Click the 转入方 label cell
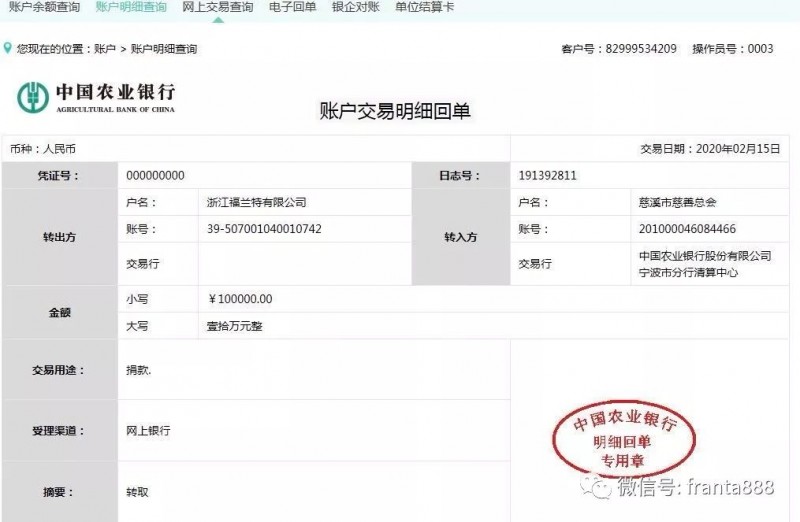This screenshot has width=800, height=522. tap(461, 237)
